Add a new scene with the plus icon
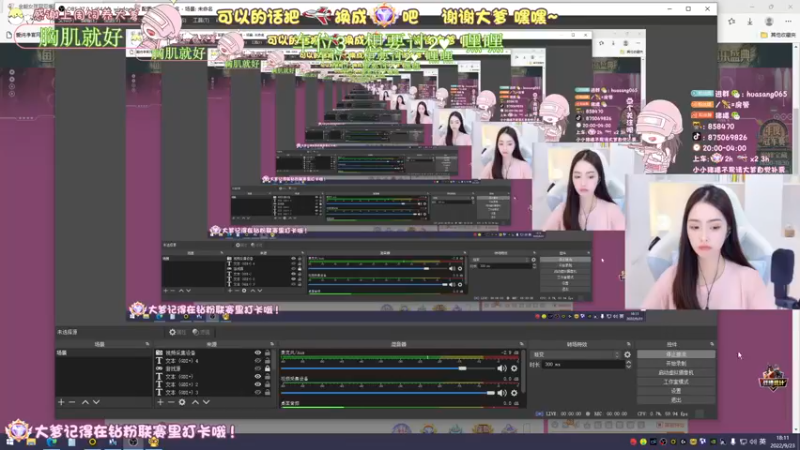 tap(61, 403)
